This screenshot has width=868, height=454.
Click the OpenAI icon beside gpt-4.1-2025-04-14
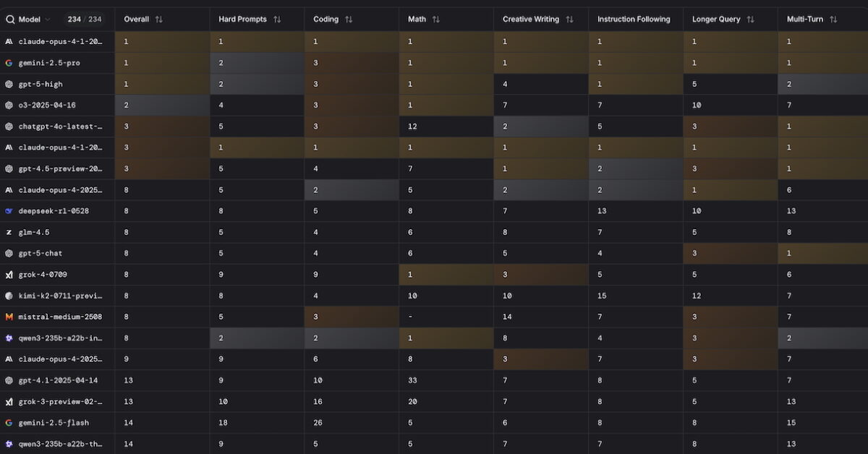click(x=9, y=380)
